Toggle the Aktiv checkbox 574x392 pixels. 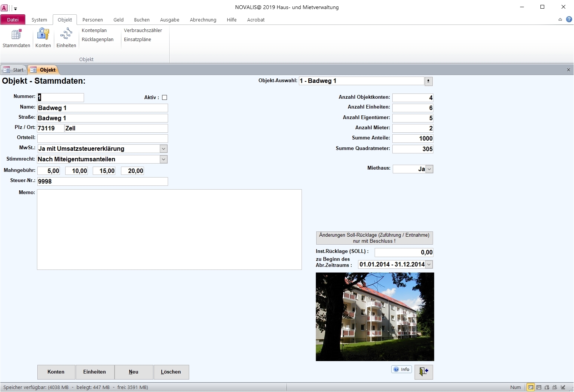coord(164,97)
